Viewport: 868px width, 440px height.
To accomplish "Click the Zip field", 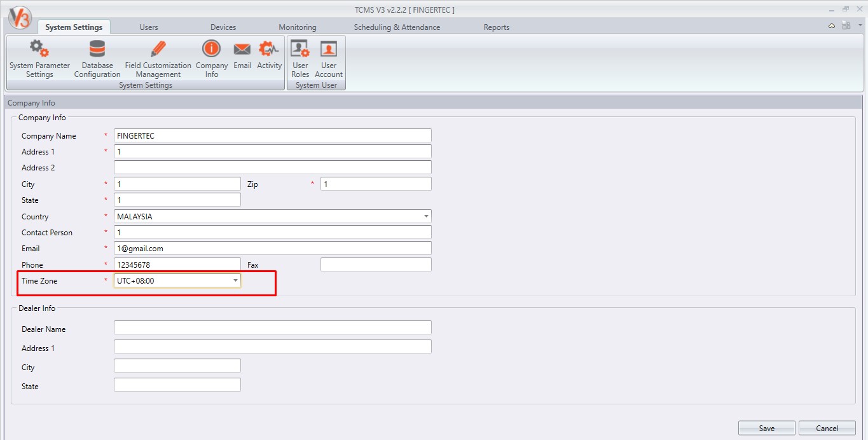I will [x=376, y=184].
